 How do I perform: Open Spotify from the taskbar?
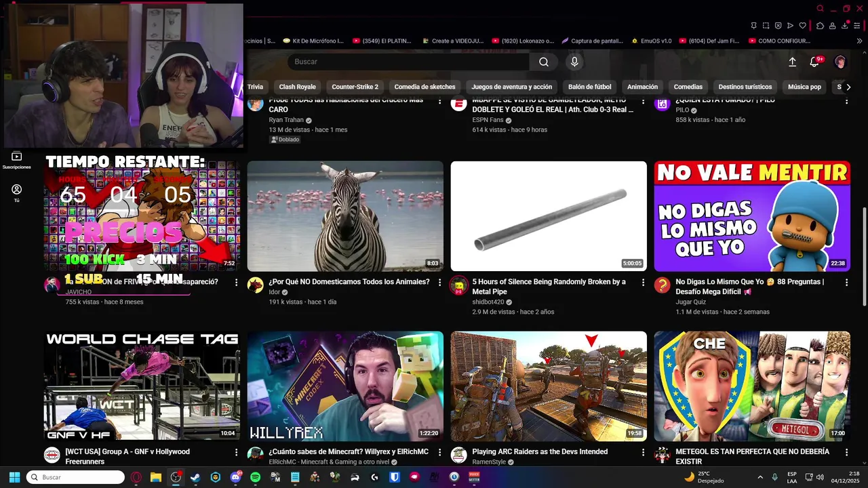coord(255,477)
